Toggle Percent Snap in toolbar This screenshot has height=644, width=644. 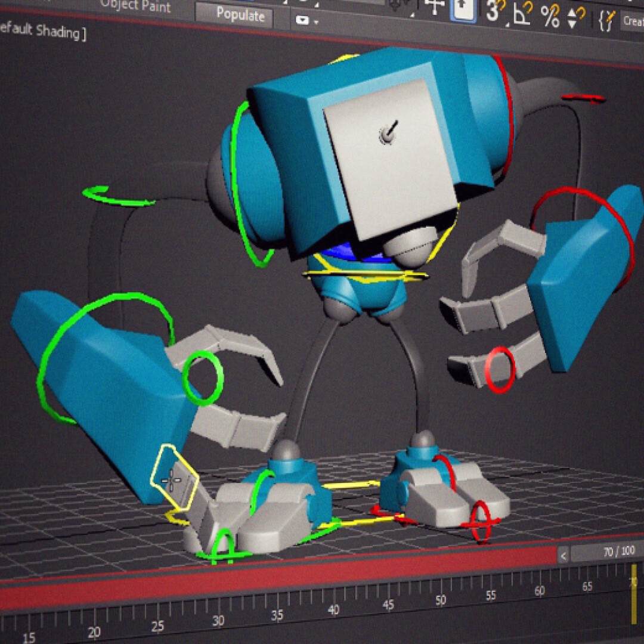coord(550,14)
